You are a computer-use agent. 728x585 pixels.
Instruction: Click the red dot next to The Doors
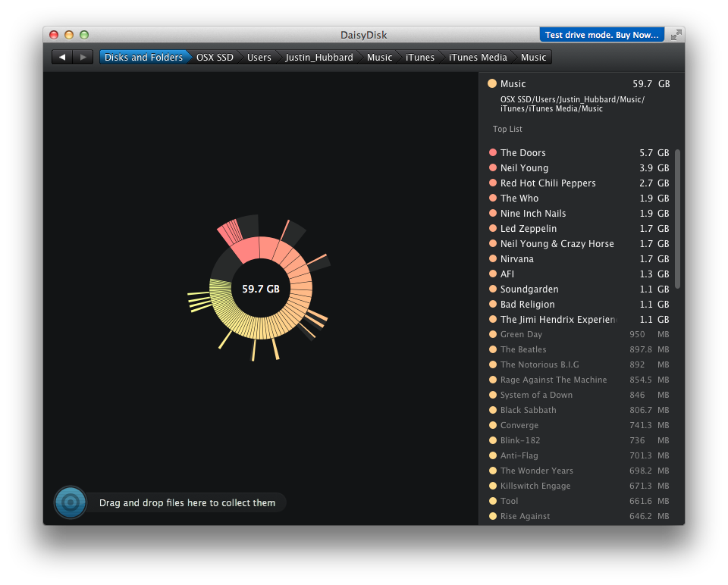pos(493,152)
